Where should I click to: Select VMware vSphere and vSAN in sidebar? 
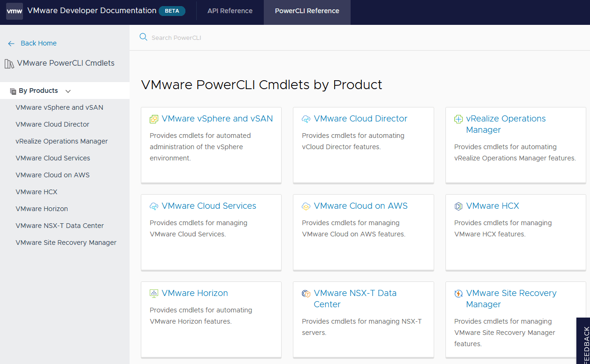(x=59, y=107)
